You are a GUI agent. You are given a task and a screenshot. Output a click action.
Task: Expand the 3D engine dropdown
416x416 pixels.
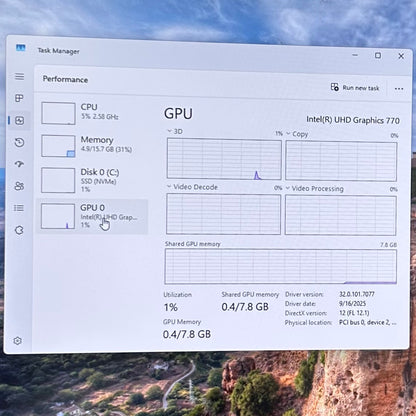(175, 131)
